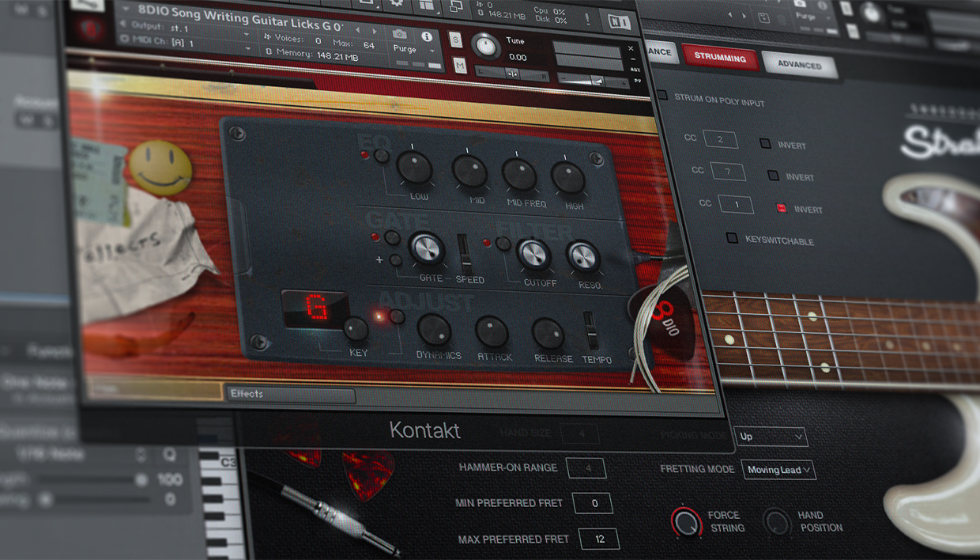Toggle the EQ on/off button
This screenshot has height=560, width=980.
(382, 156)
